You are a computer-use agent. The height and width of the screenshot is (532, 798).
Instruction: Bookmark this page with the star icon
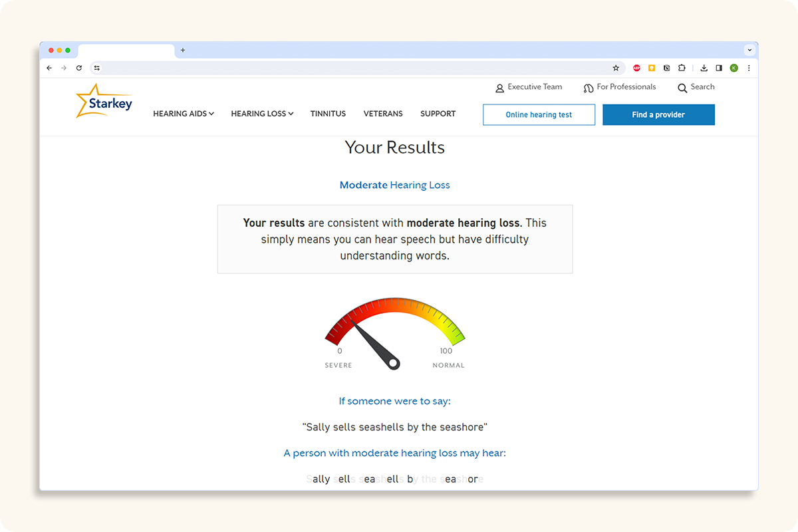(x=616, y=68)
